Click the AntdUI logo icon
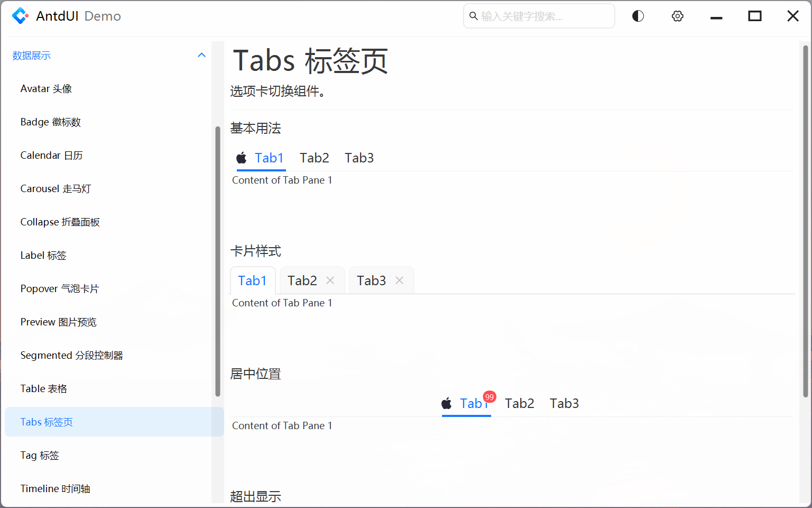 click(20, 16)
